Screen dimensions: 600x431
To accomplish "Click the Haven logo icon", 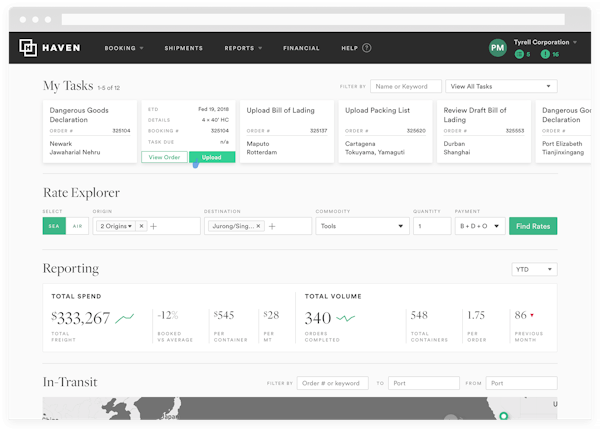I will [x=28, y=48].
